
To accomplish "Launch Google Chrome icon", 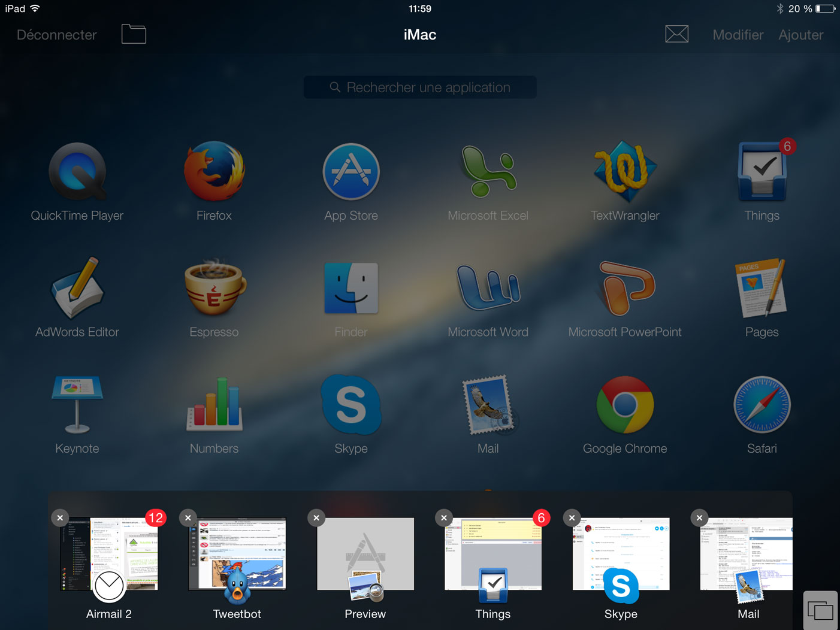I will [x=625, y=404].
